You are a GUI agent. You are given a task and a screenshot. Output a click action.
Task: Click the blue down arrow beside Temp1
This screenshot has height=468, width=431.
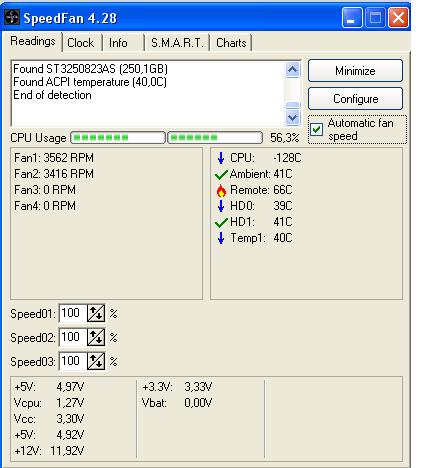(221, 238)
